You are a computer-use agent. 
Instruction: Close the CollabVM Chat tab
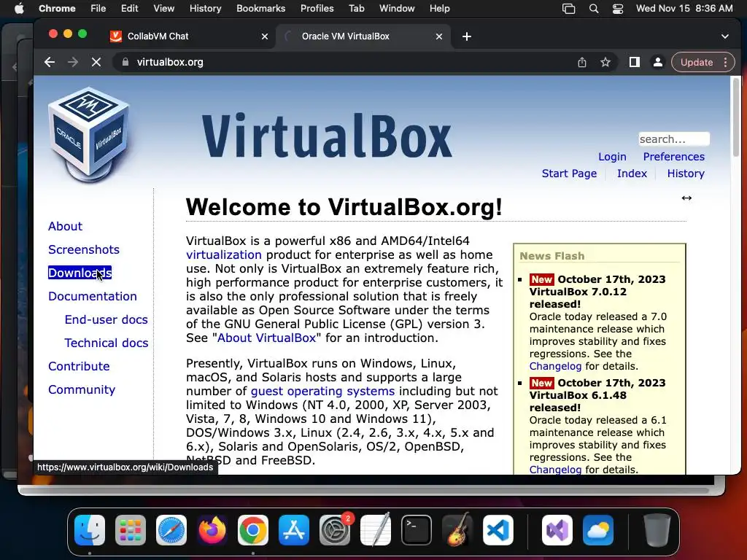(x=265, y=36)
